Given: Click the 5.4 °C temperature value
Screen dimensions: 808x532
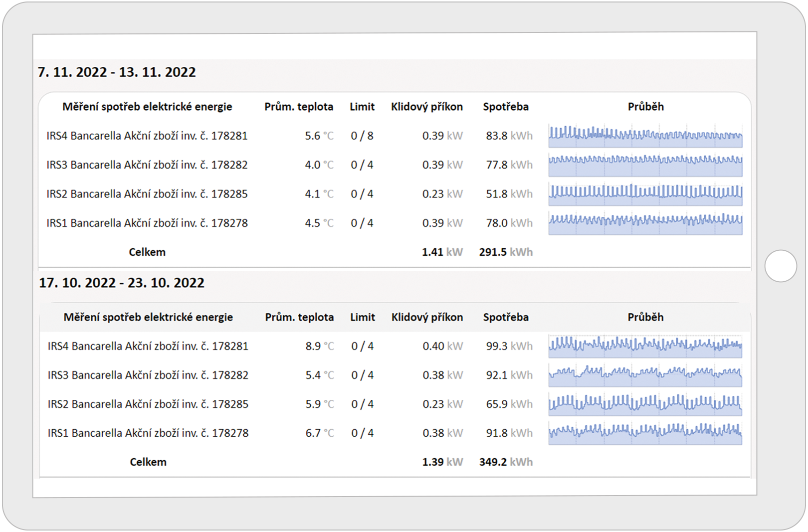Looking at the screenshot, I should point(320,375).
